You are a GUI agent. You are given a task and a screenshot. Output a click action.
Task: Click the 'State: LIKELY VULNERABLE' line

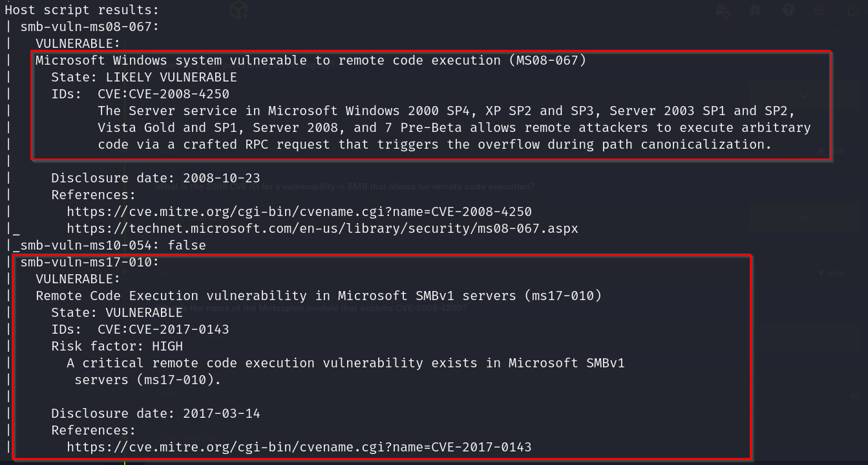pyautogui.click(x=143, y=77)
